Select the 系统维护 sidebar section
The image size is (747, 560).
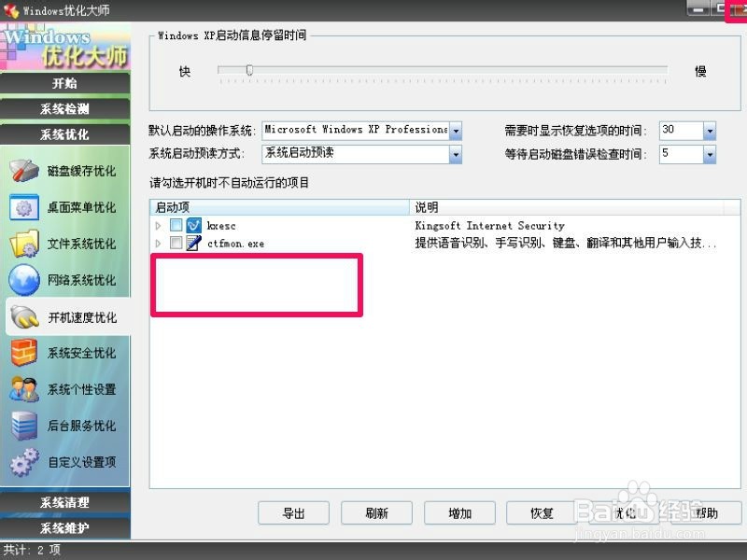click(64, 528)
